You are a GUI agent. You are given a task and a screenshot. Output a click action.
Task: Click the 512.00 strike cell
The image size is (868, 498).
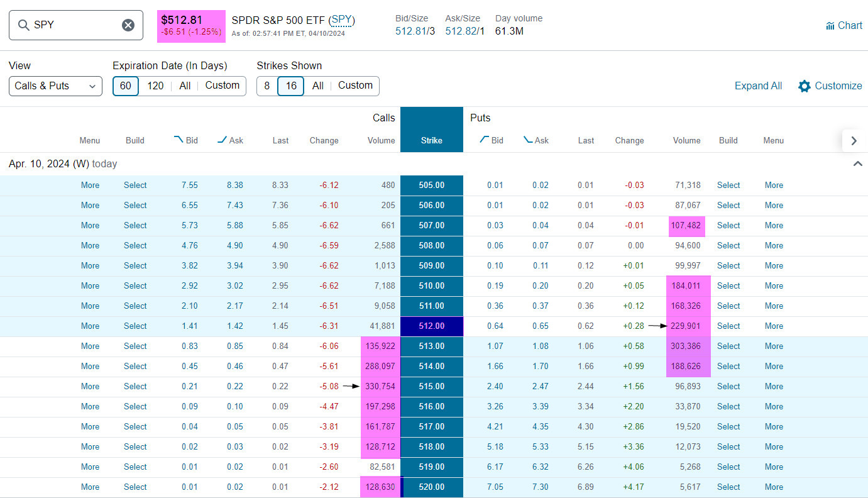point(432,326)
